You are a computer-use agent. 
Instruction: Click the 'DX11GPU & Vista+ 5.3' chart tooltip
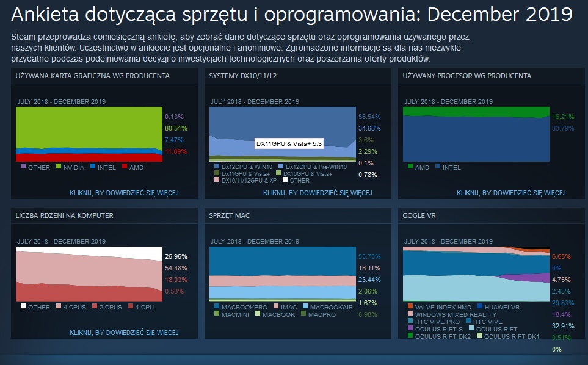[x=289, y=143]
